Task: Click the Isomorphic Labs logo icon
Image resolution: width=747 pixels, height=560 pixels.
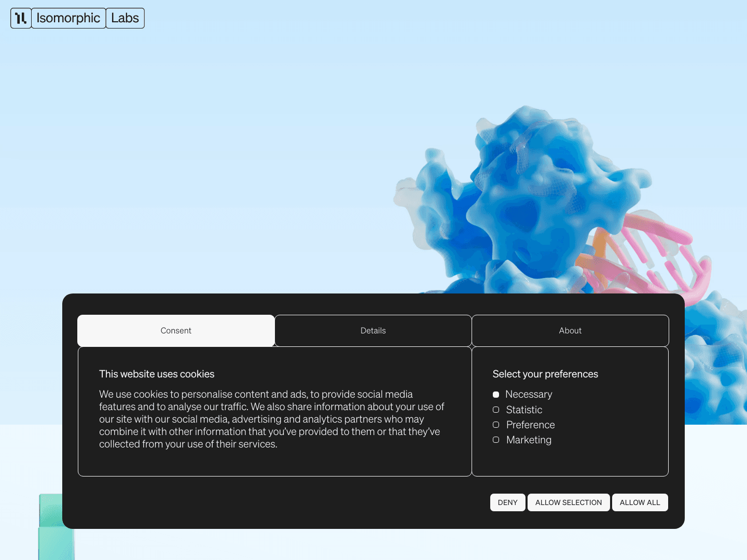Action: 20,18
